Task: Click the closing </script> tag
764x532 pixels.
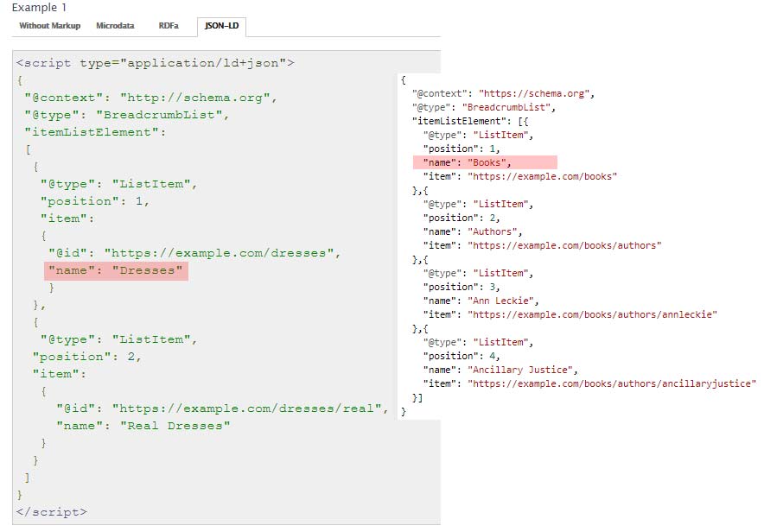Action: click(52, 511)
